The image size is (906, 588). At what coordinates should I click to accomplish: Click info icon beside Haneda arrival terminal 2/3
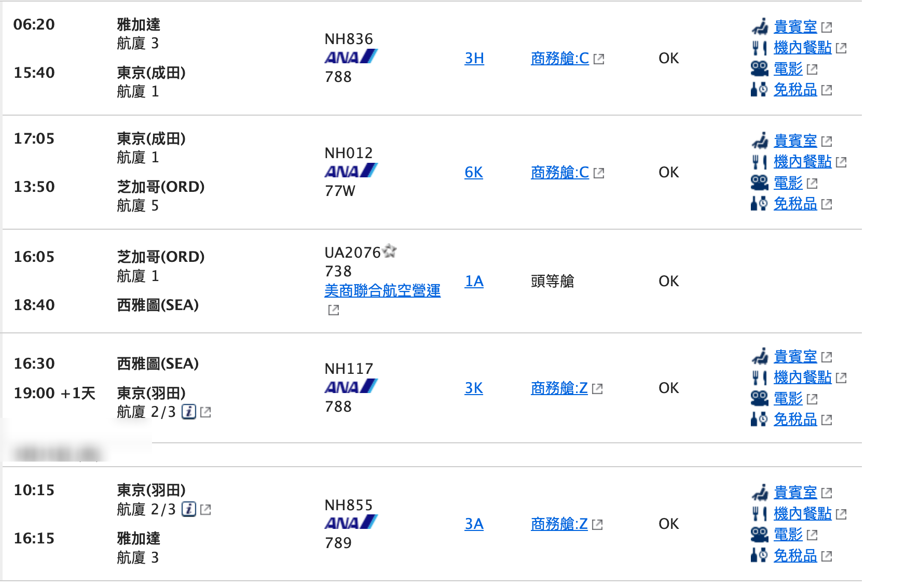pos(189,412)
